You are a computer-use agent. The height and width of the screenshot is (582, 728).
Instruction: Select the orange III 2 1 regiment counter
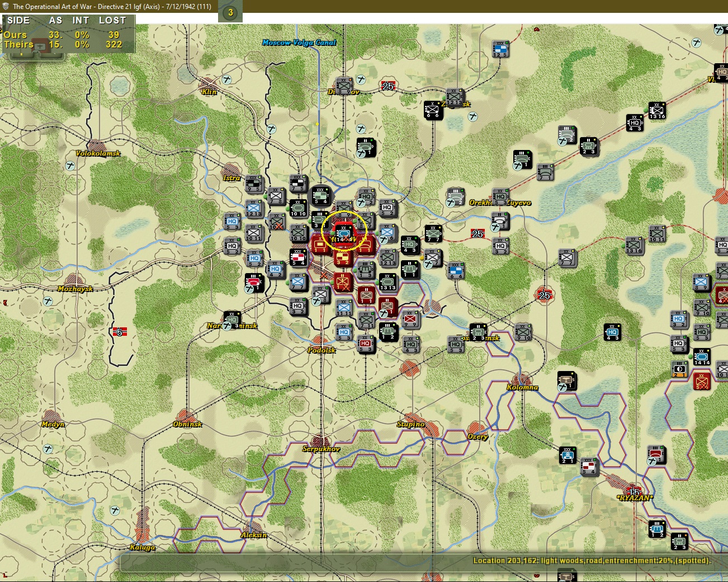point(679,370)
